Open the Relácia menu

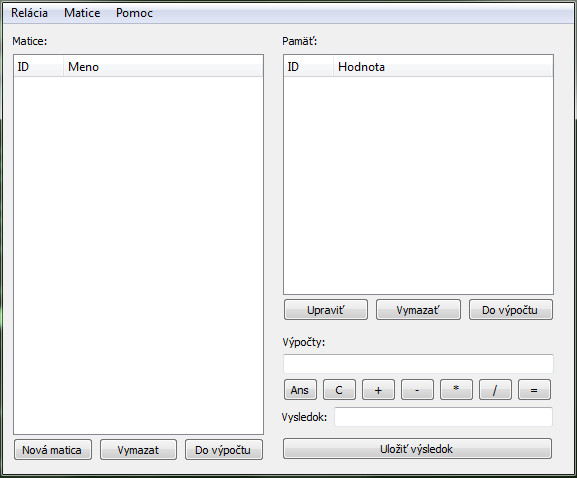click(x=29, y=13)
